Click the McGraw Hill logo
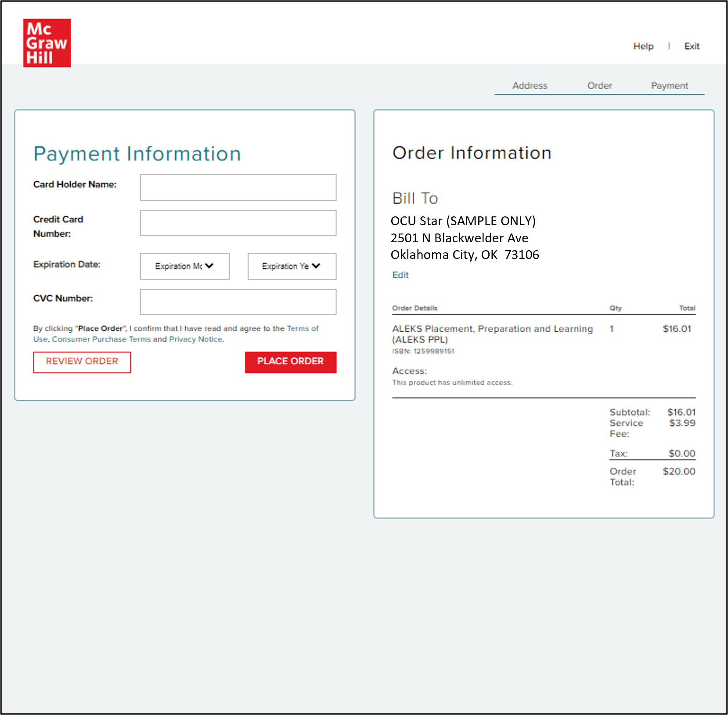 pos(47,43)
